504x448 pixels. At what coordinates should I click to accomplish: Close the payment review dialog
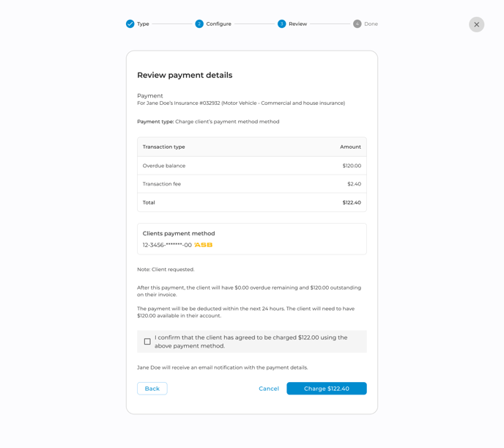[476, 24]
